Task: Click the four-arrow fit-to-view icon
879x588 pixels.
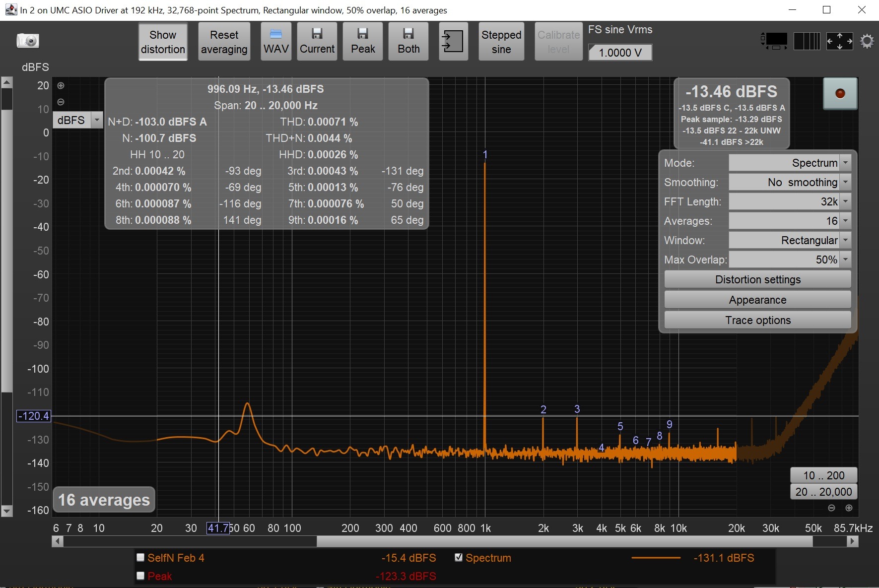Action: pos(839,41)
